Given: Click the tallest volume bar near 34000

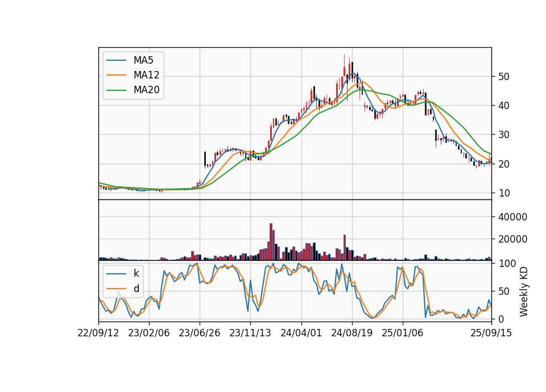Looking at the screenshot, I should pos(271,242).
